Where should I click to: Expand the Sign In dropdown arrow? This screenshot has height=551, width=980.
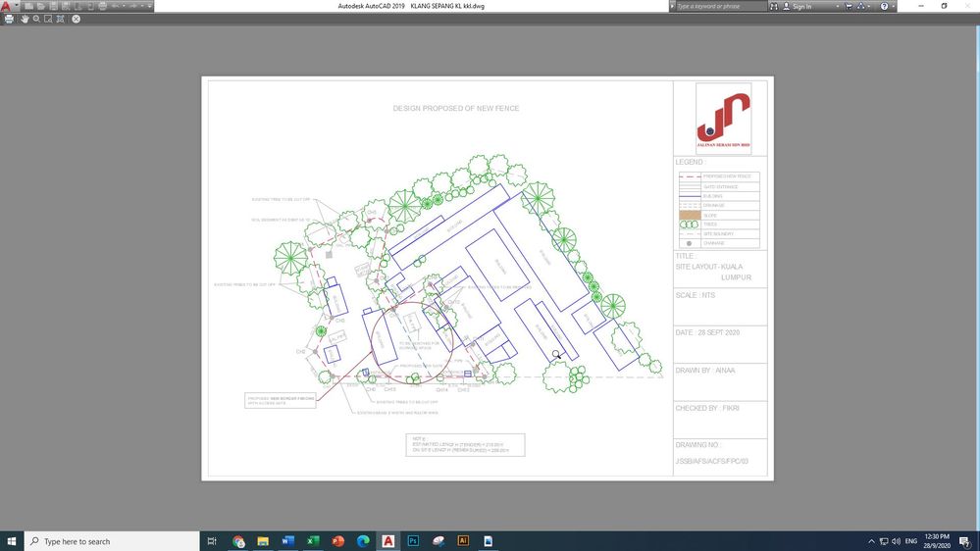838,6
